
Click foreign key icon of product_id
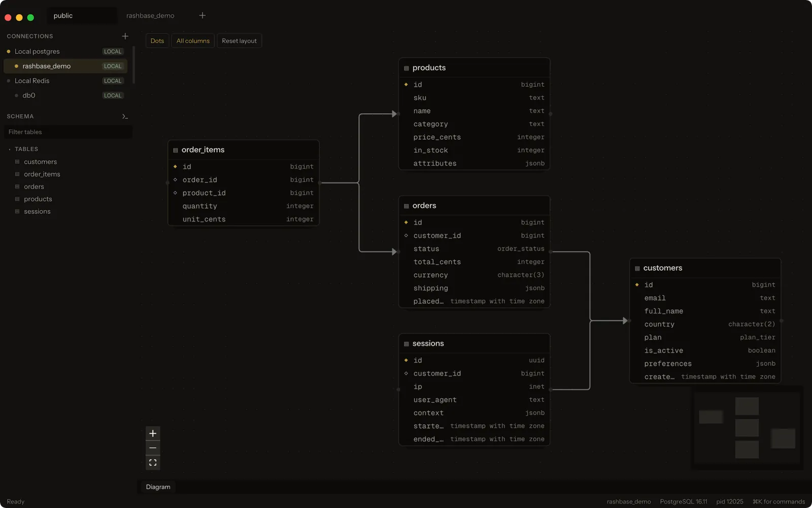point(175,193)
